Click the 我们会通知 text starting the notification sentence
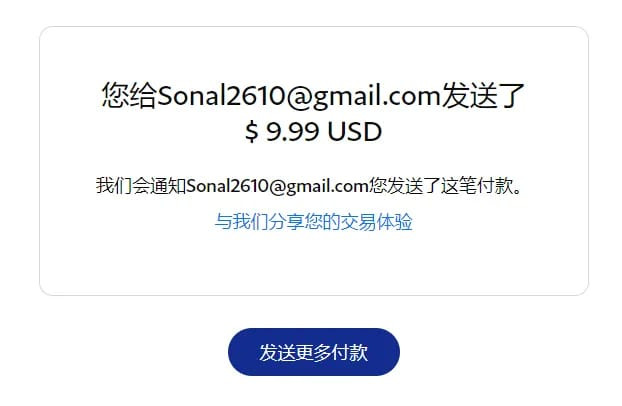The width and height of the screenshot is (622, 406). 141,185
